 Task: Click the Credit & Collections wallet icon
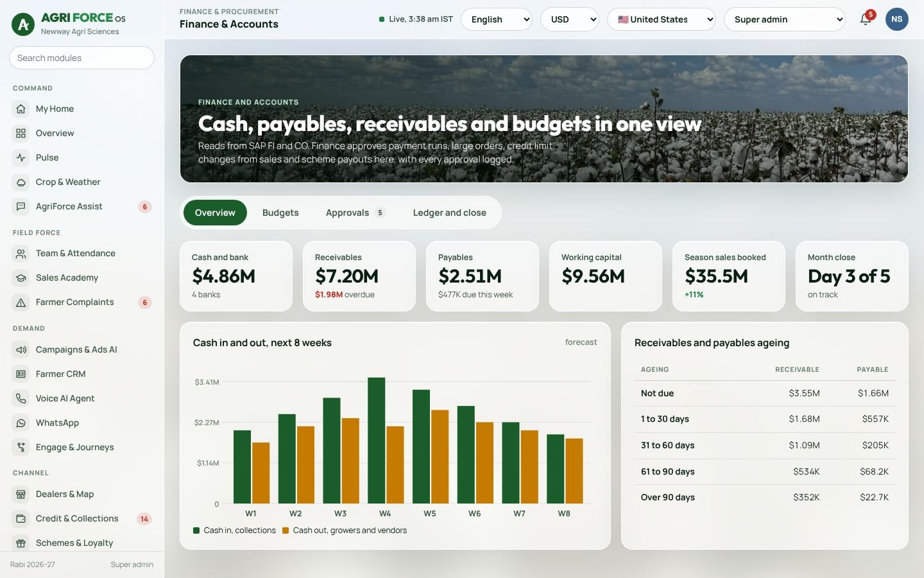(x=21, y=519)
